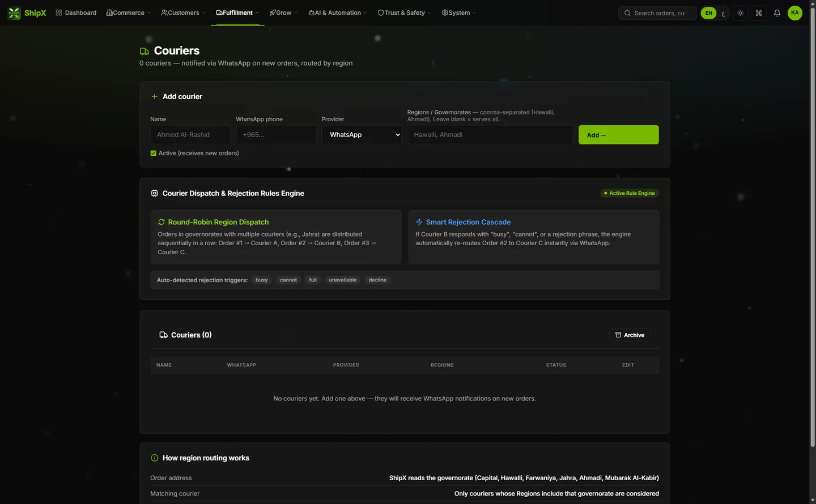Click the magnifier icon in search box

pos(627,13)
